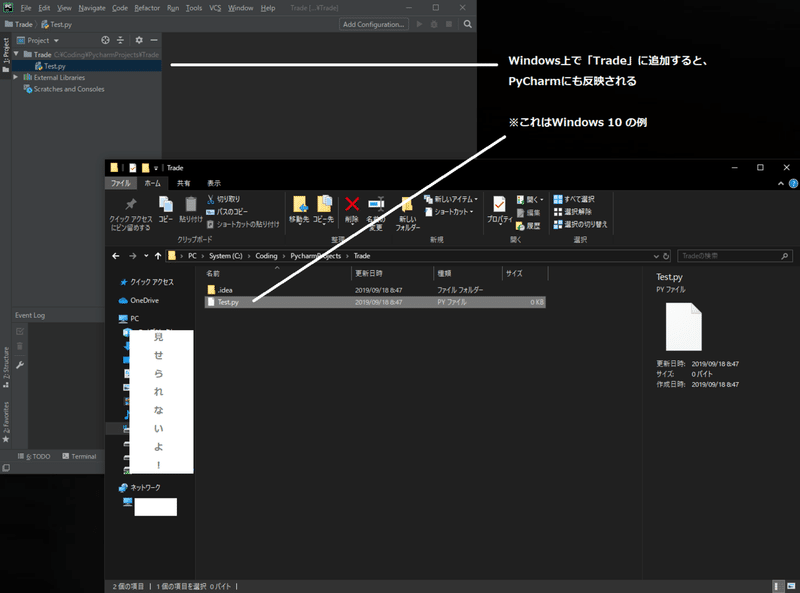Click Rename (名前の変更) ribbon icon
The width and height of the screenshot is (800, 593).
(x=376, y=204)
